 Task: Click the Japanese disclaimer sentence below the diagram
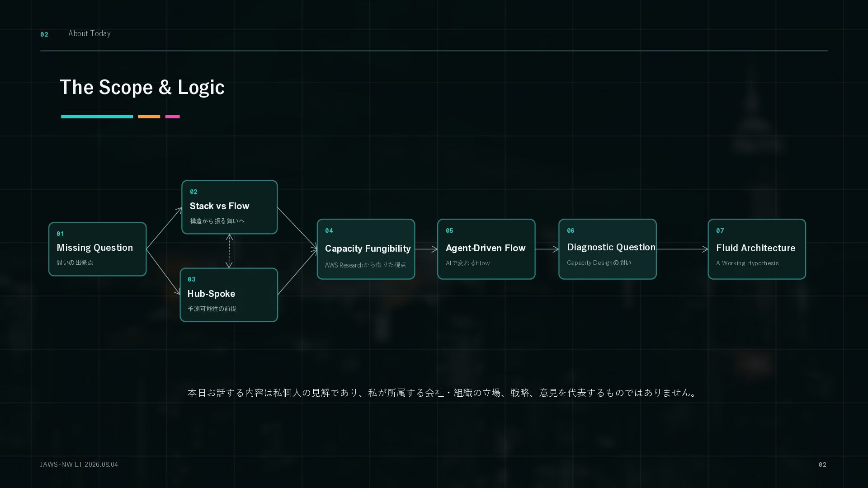(443, 393)
